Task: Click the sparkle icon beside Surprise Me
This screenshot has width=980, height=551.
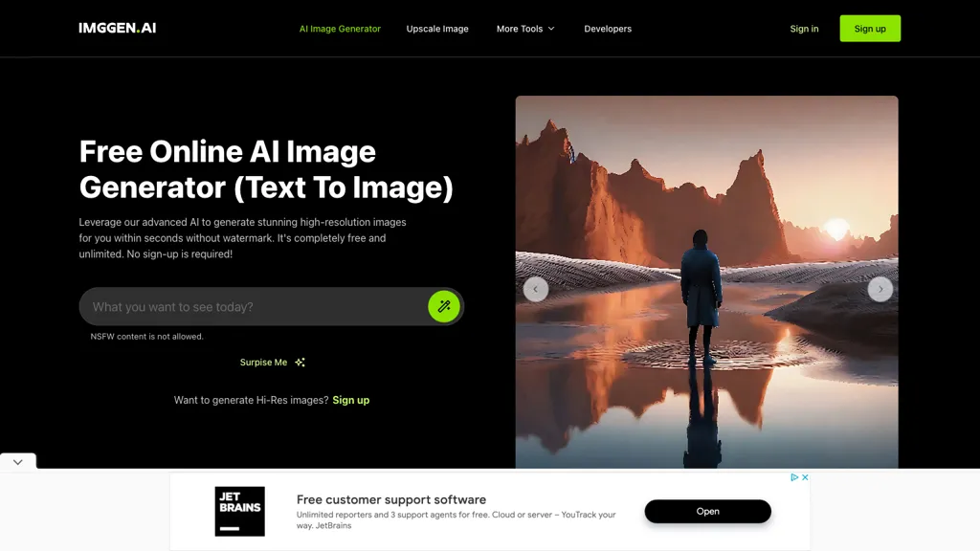Action: tap(300, 362)
